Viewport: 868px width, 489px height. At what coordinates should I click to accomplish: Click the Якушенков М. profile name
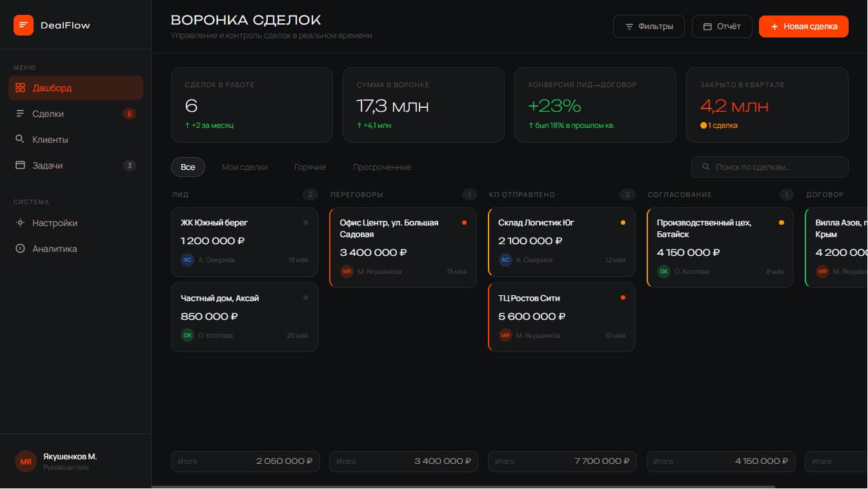coord(70,457)
